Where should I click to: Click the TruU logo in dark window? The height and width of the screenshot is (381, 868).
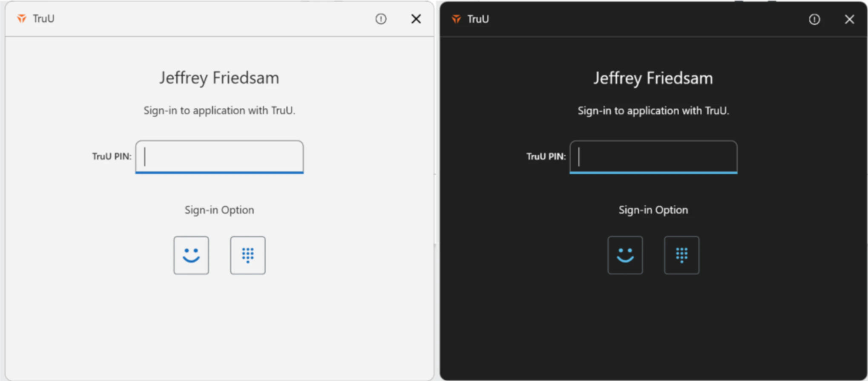click(x=456, y=19)
